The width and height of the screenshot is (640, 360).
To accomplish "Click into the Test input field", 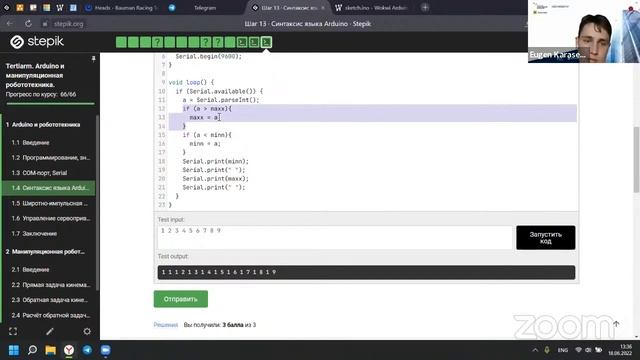I will pos(335,237).
